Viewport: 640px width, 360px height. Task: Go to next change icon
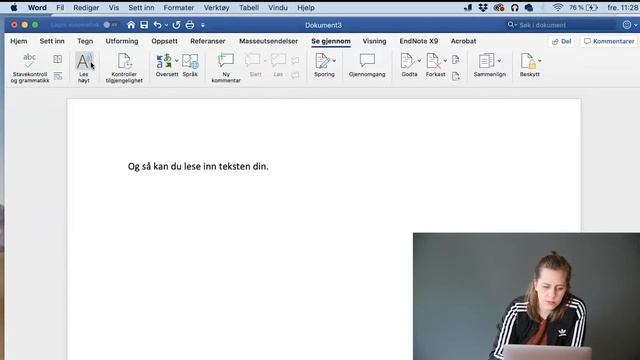[456, 76]
